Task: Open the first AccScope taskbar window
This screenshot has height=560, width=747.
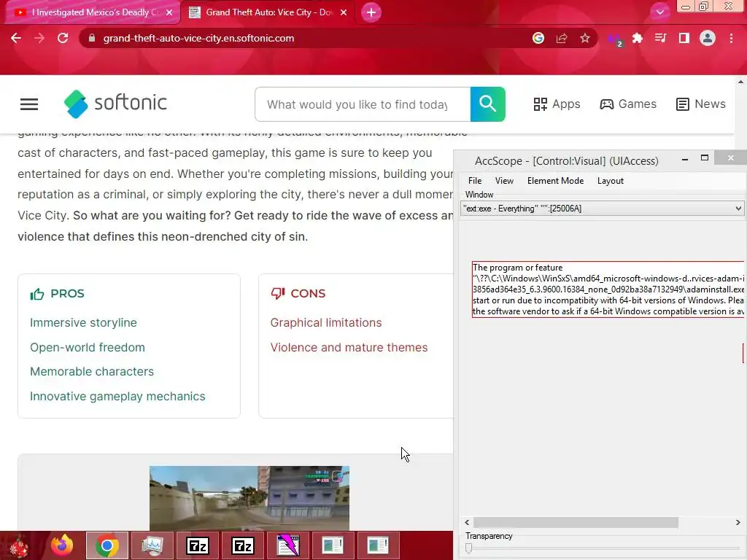Action: pyautogui.click(x=333, y=545)
